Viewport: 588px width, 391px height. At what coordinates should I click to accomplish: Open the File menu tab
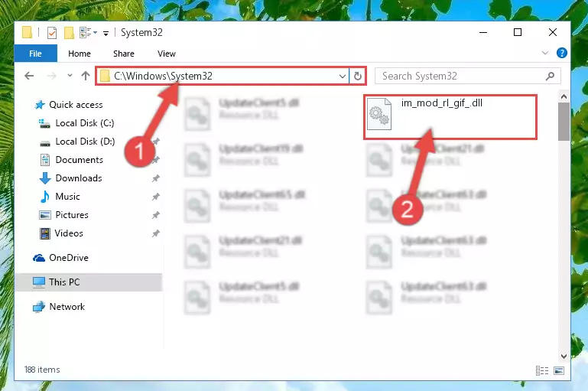click(36, 54)
